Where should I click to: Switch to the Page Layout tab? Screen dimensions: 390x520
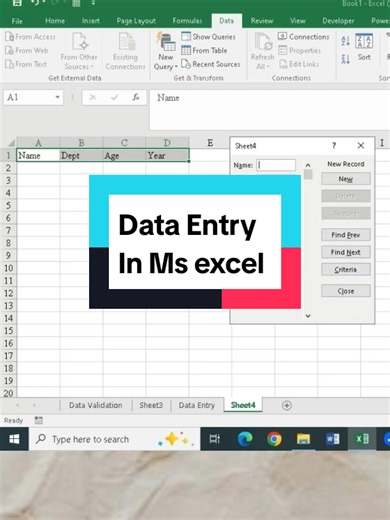point(136,21)
